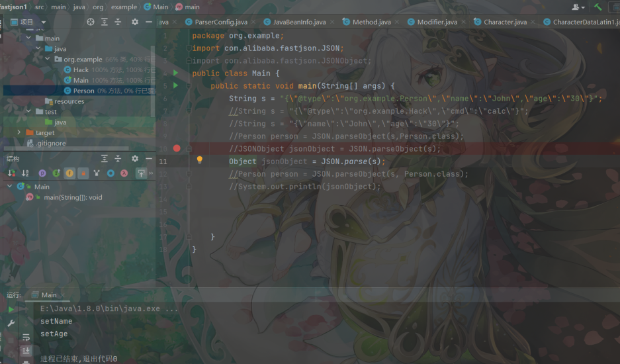Close the ParserConfig.java tab
The width and height of the screenshot is (620, 364).
click(253, 22)
